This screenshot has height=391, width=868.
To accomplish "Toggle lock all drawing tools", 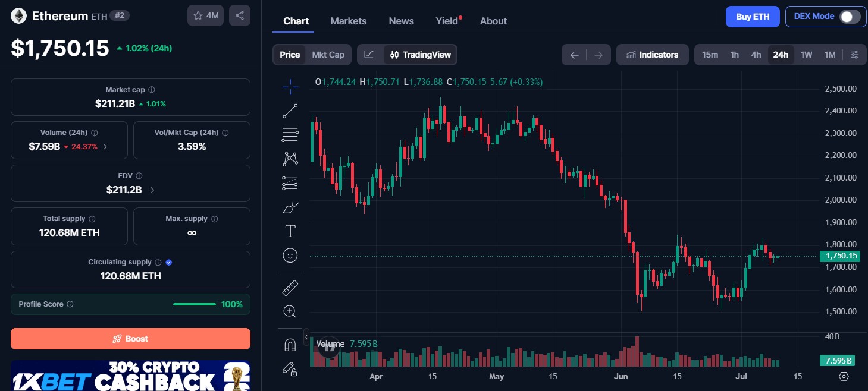I will tap(290, 369).
